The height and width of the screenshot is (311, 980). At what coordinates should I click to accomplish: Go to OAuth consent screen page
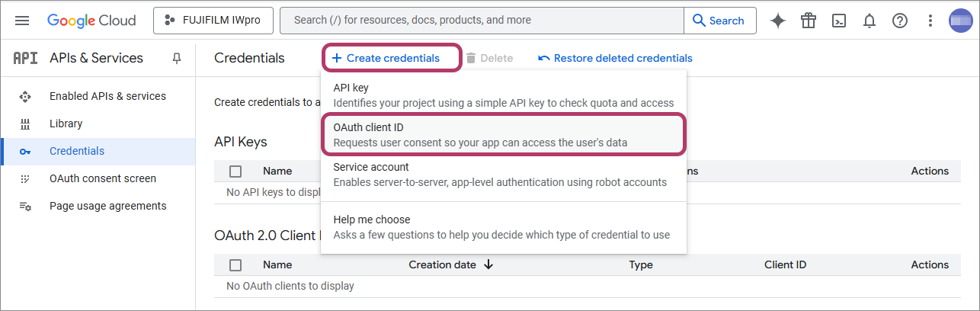[x=103, y=178]
